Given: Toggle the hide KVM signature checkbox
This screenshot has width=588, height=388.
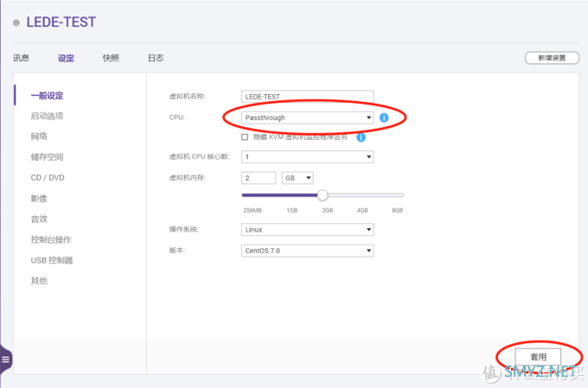Looking at the screenshot, I should 245,137.
